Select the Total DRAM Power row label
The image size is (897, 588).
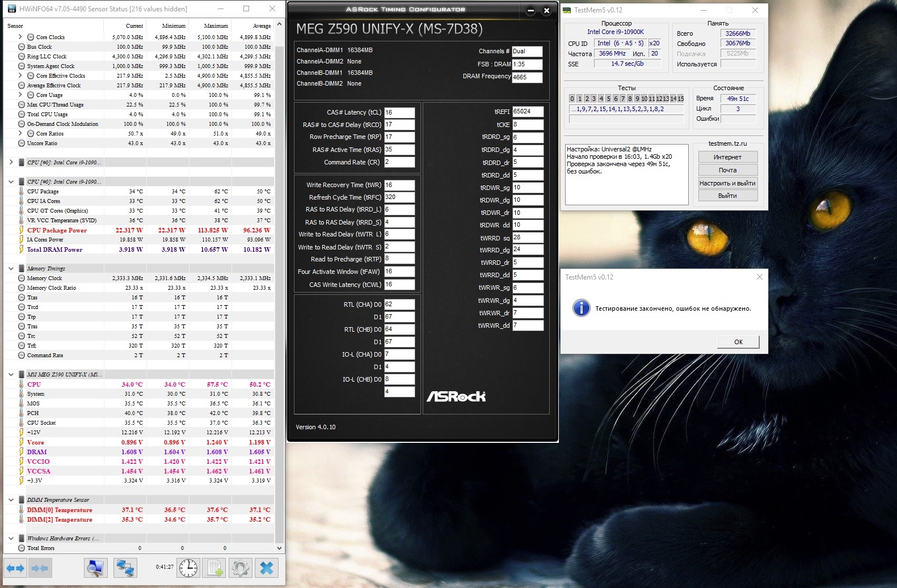[x=54, y=249]
